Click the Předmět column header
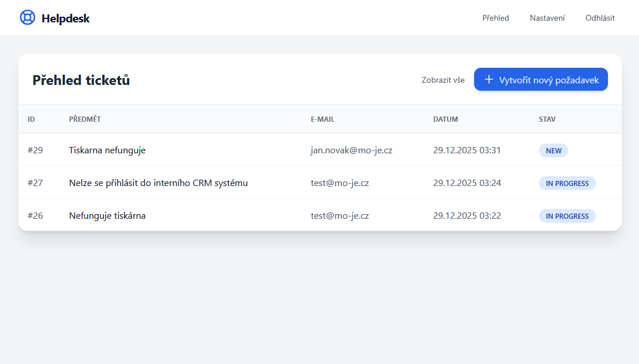The height and width of the screenshot is (364, 639). click(84, 119)
